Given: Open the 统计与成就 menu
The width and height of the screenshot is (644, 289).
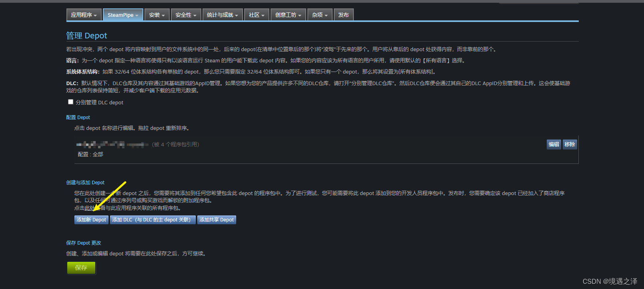Looking at the screenshot, I should point(223,15).
